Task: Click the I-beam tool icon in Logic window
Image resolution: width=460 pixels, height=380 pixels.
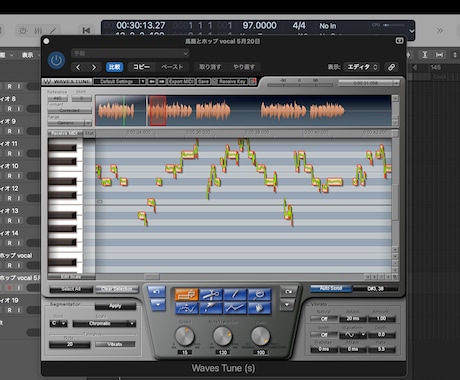Action: tap(425, 55)
